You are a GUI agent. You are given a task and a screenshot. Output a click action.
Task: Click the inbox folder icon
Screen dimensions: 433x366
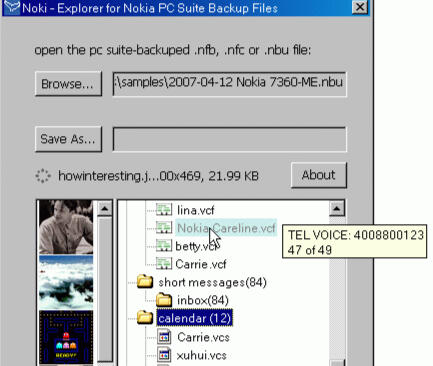coord(164,300)
